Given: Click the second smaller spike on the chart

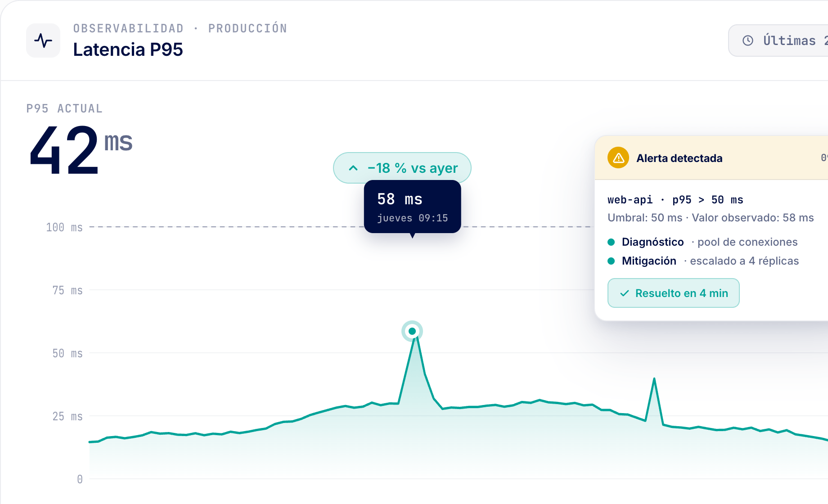Looking at the screenshot, I should (654, 379).
